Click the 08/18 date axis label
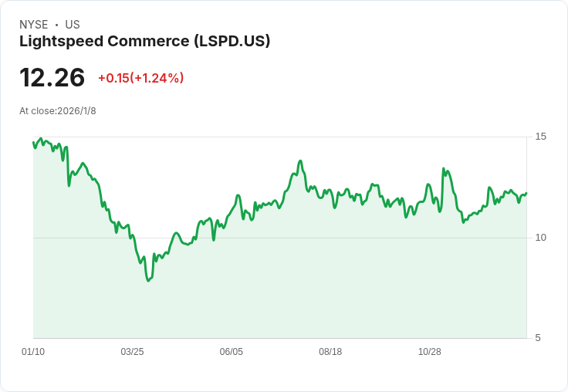 [x=330, y=352]
